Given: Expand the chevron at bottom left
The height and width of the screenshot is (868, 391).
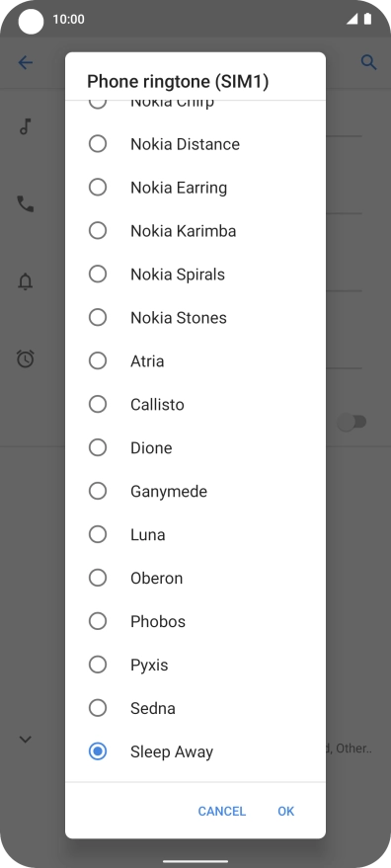Looking at the screenshot, I should click(26, 739).
